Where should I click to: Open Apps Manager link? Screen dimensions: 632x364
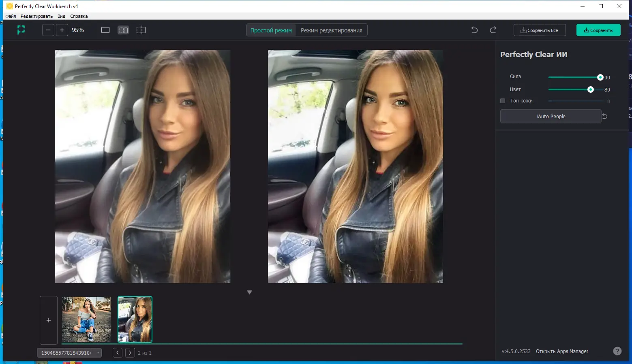click(562, 351)
